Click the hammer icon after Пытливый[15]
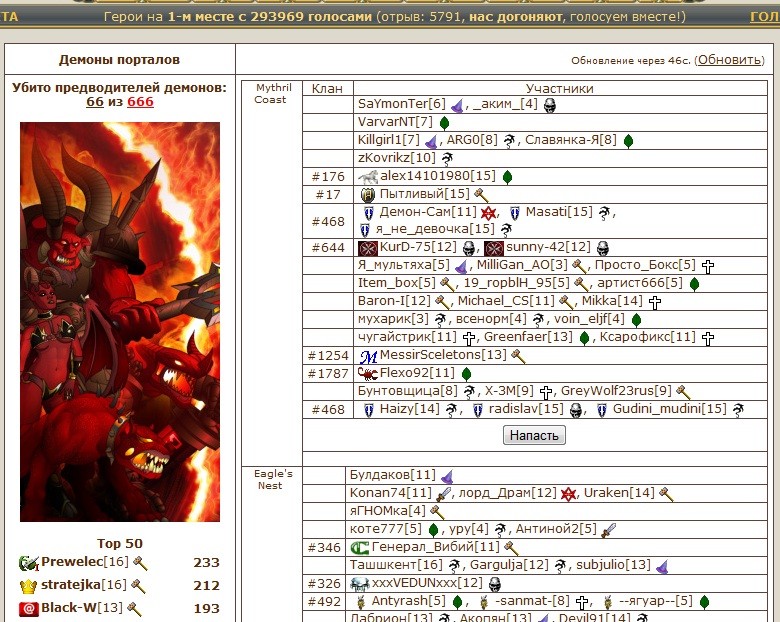 coord(481,195)
